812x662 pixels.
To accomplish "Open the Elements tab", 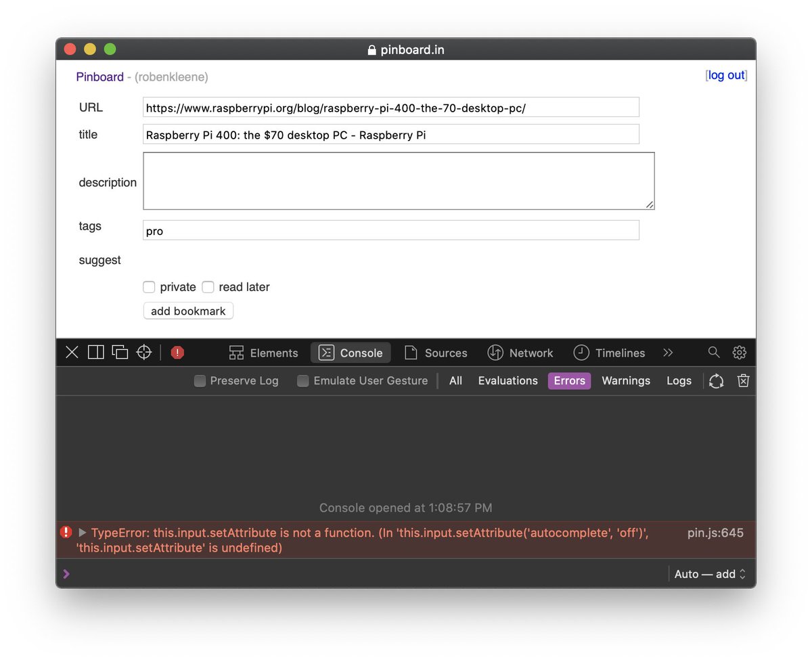I will pyautogui.click(x=263, y=353).
